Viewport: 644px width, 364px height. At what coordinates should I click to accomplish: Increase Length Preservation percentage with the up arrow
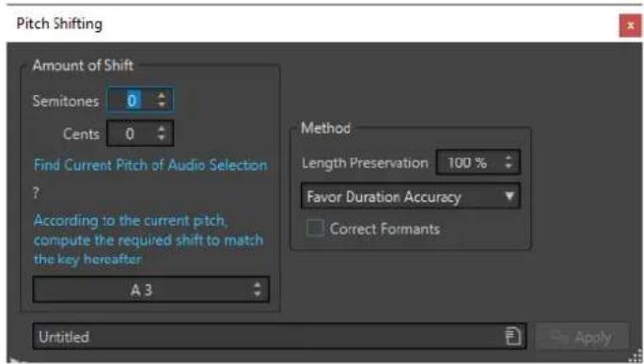click(509, 157)
